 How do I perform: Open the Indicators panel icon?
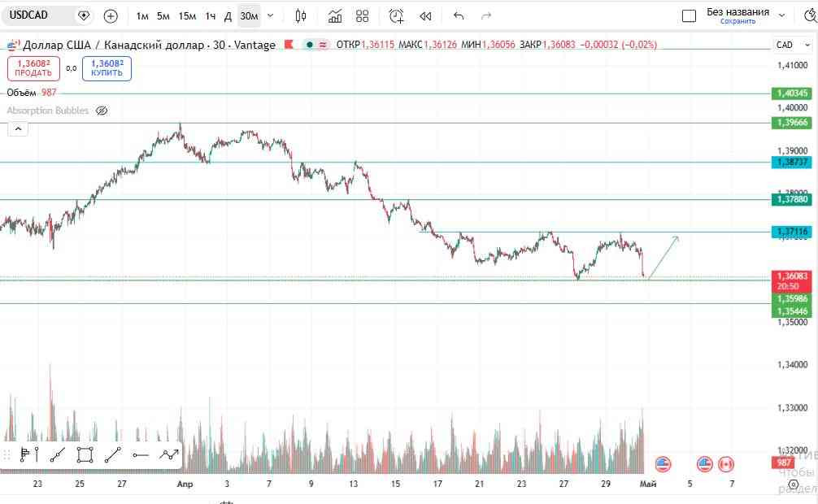[x=335, y=16]
